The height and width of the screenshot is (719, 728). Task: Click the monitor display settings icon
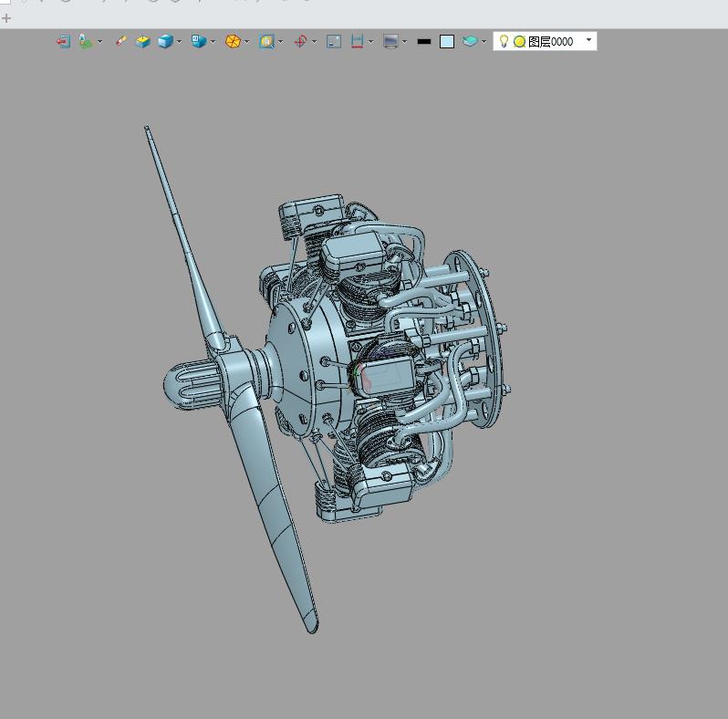(390, 41)
